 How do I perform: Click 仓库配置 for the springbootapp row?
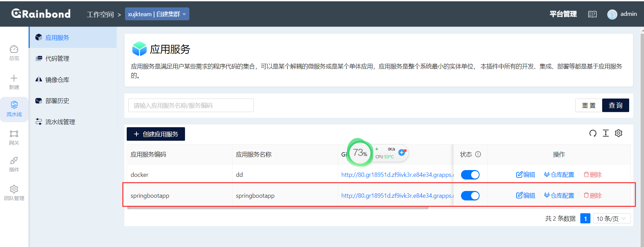point(559,196)
